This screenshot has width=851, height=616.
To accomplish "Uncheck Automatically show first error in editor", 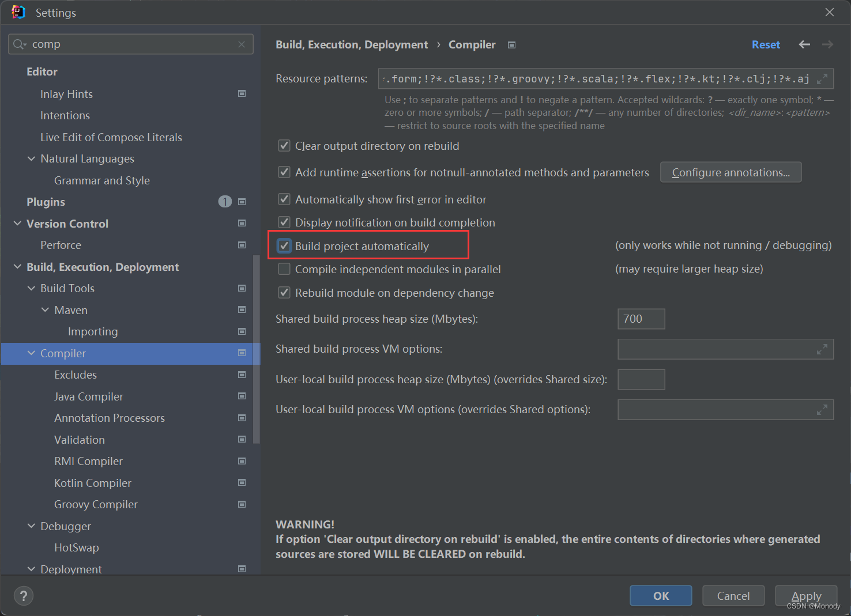I will tap(284, 199).
